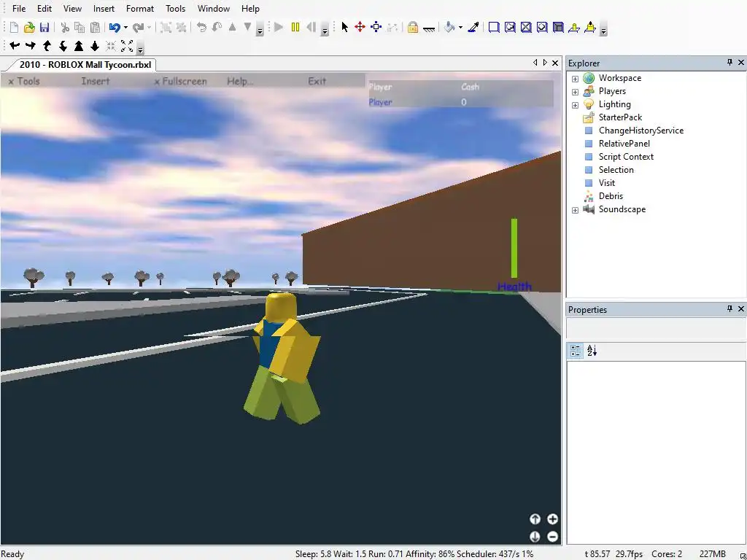This screenshot has width=747, height=560.
Task: Click the viewport camera zoom in plus button
Action: coord(553,519)
